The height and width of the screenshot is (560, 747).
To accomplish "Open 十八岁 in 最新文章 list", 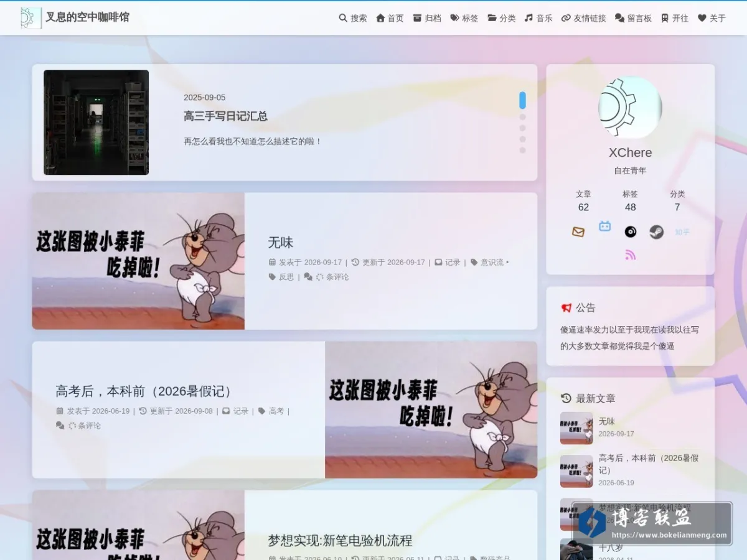I will 611,548.
